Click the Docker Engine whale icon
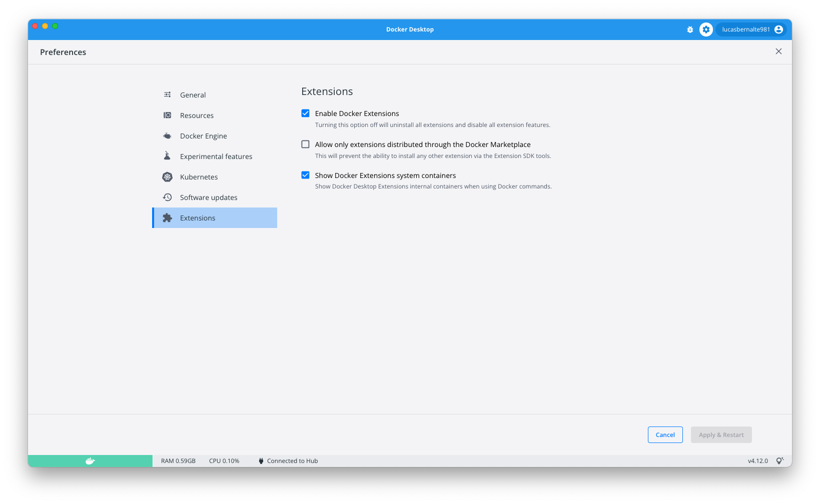The image size is (820, 504). tap(168, 135)
